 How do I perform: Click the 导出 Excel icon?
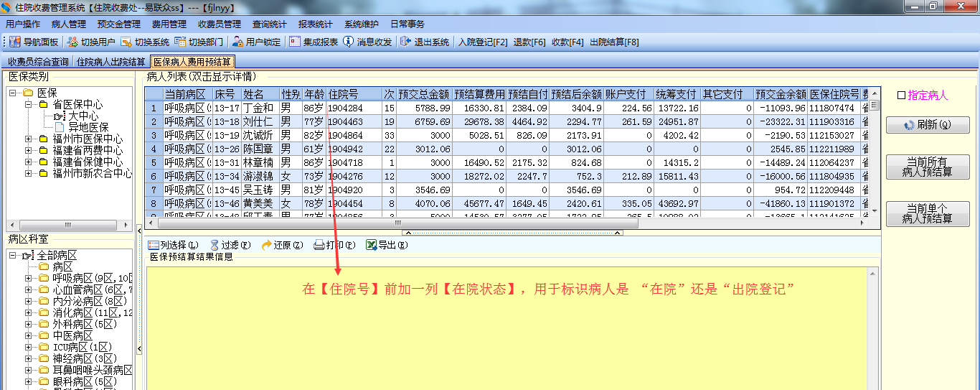pyautogui.click(x=372, y=245)
